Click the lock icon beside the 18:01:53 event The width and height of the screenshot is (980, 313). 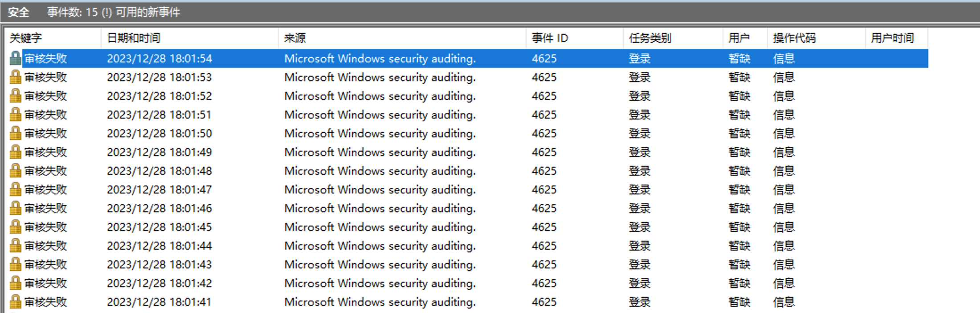tap(15, 77)
